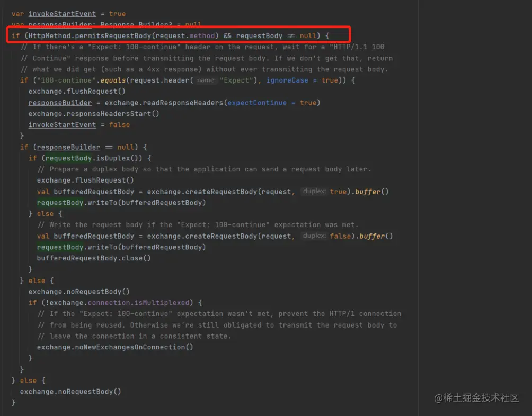Click the 'name:' parameter hint before "Expect"
This screenshot has width=532, height=416.
(206, 80)
